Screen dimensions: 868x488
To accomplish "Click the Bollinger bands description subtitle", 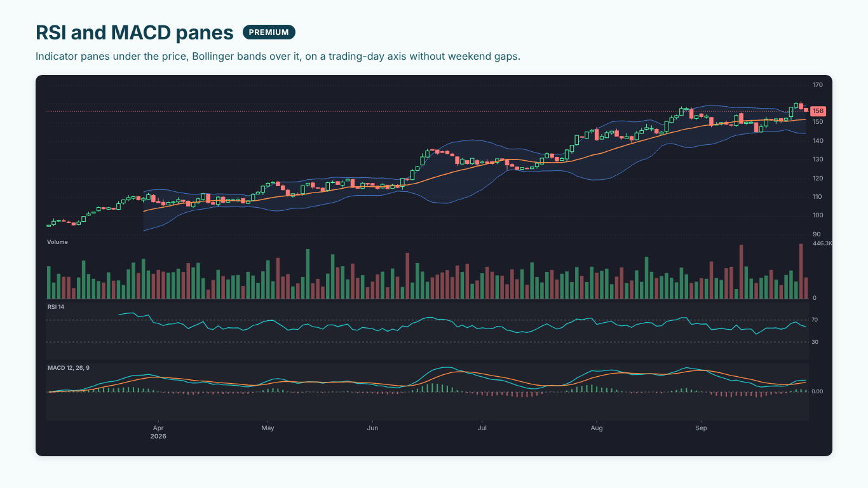I will coord(278,56).
